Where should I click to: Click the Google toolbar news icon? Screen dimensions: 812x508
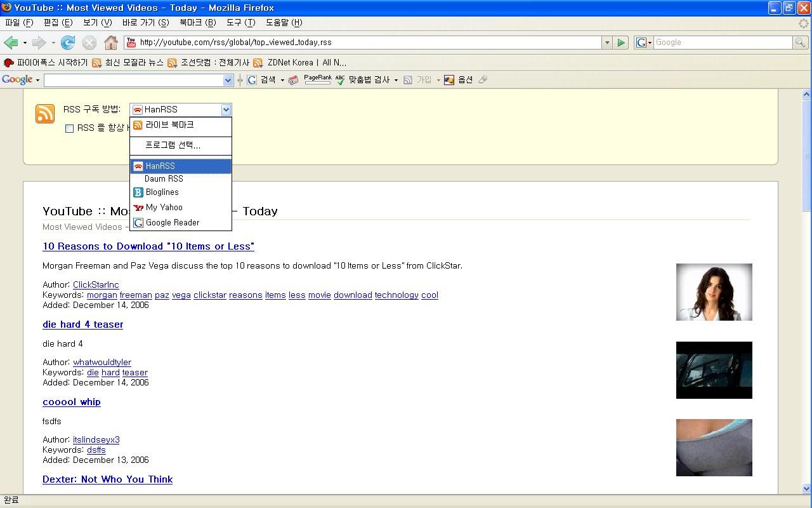point(293,80)
